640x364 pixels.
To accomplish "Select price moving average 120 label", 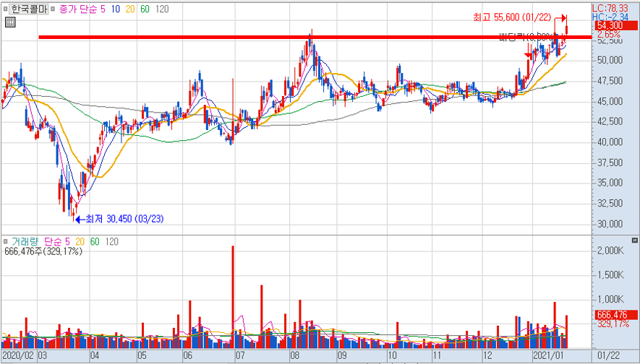I will [x=162, y=9].
